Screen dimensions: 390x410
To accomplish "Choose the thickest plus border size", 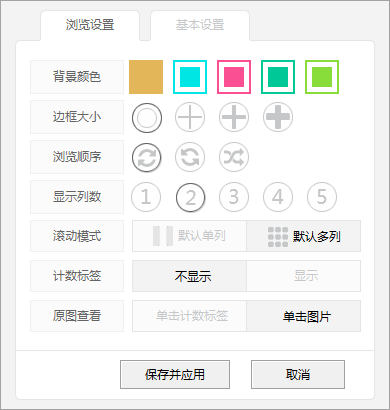I will point(278,117).
